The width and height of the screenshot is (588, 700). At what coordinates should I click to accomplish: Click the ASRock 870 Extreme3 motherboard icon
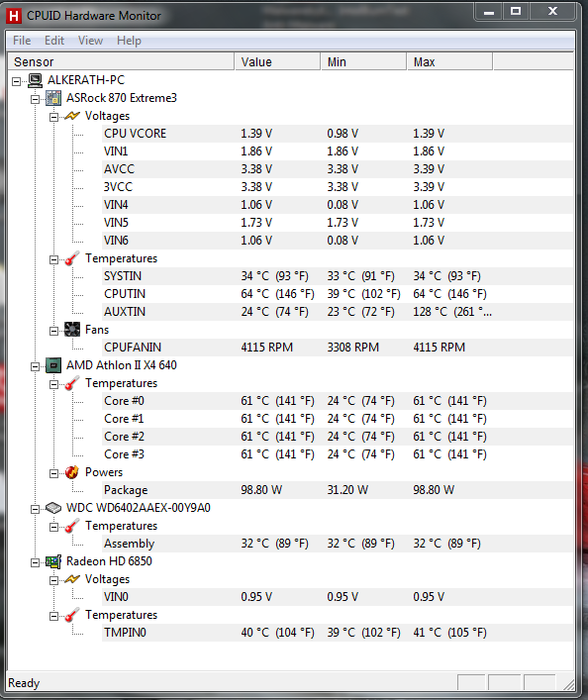53,98
